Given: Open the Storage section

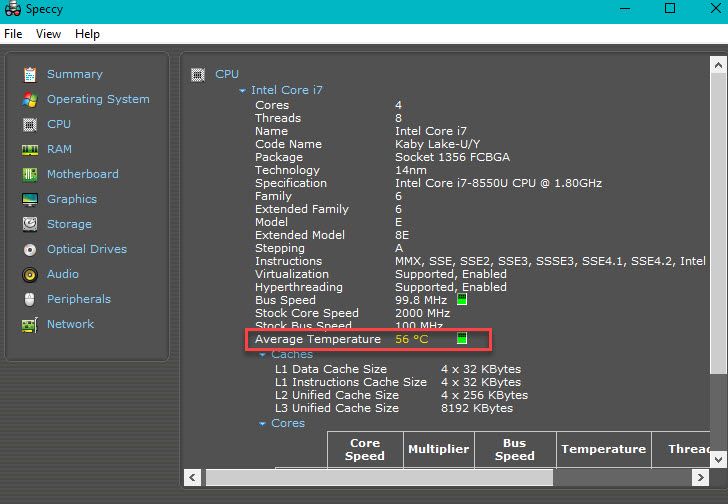Looking at the screenshot, I should point(69,225).
